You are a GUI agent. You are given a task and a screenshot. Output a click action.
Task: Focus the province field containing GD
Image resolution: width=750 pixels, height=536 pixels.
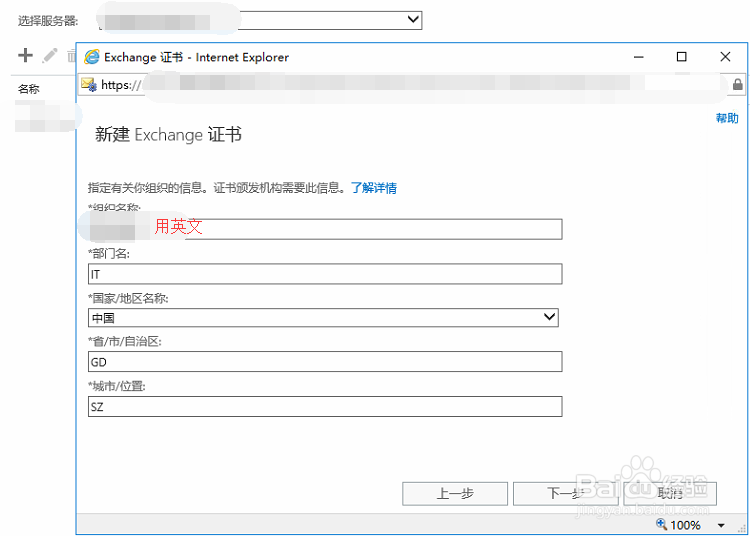coord(325,361)
